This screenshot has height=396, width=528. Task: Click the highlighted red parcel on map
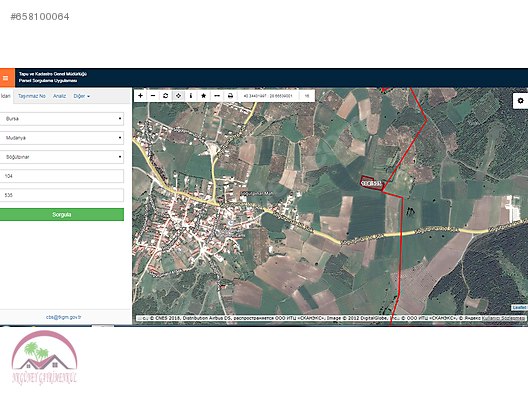pyautogui.click(x=372, y=183)
